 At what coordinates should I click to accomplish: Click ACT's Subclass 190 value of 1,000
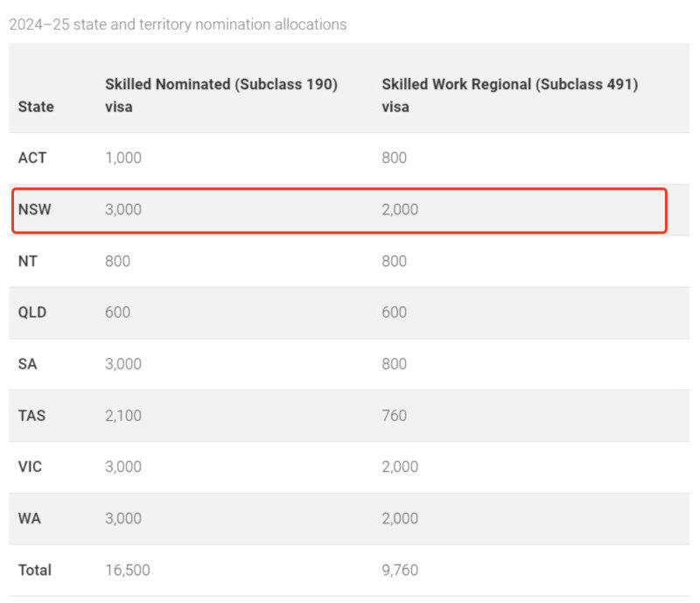123,158
